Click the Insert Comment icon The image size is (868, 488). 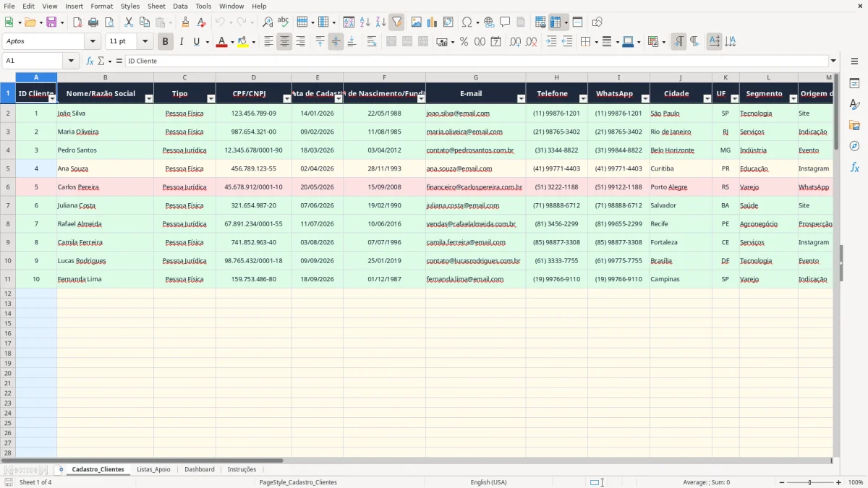505,22
